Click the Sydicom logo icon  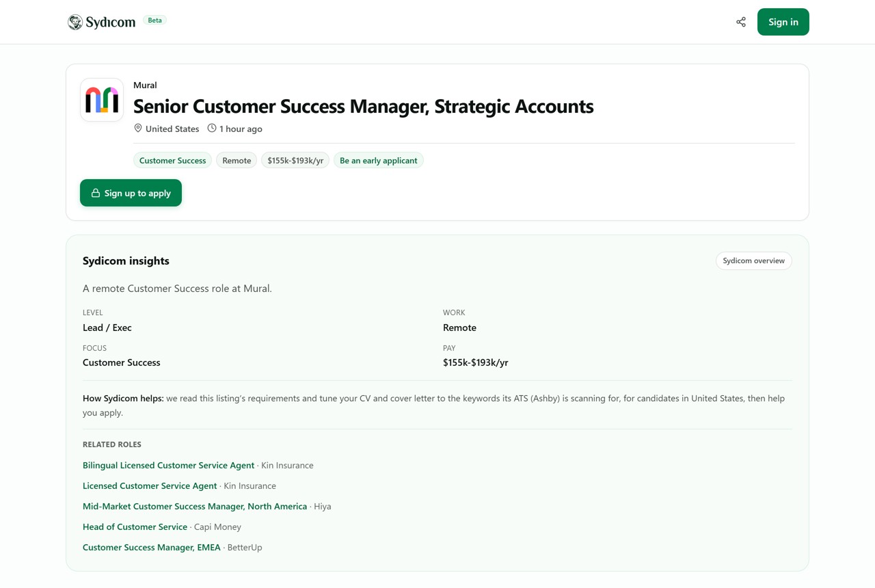point(75,22)
